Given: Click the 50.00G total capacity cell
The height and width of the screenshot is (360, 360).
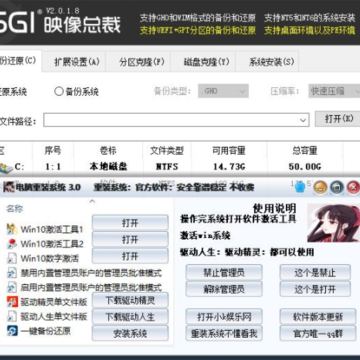Looking at the screenshot, I should pos(305,166).
